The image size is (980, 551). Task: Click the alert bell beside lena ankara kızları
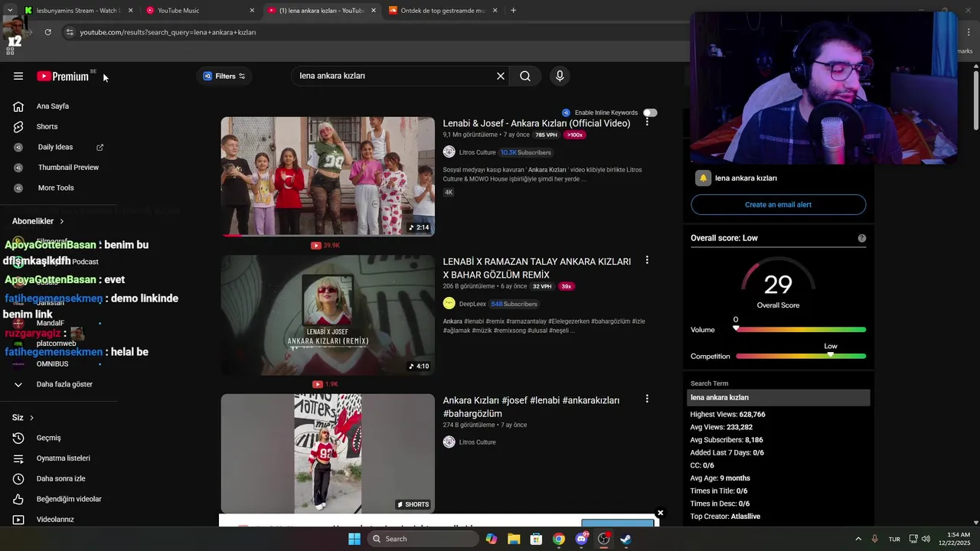(x=703, y=178)
